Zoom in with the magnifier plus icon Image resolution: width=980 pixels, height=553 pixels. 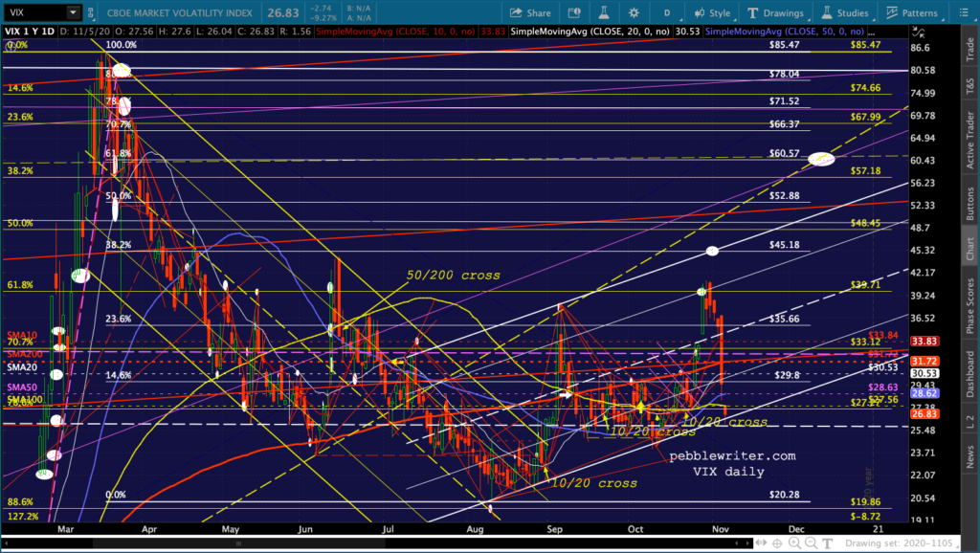coord(794,543)
